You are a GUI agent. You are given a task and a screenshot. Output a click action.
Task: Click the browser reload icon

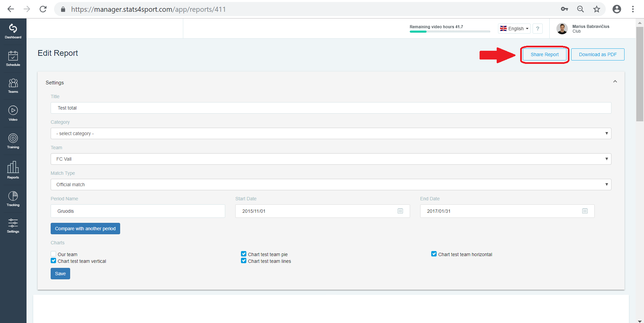43,9
